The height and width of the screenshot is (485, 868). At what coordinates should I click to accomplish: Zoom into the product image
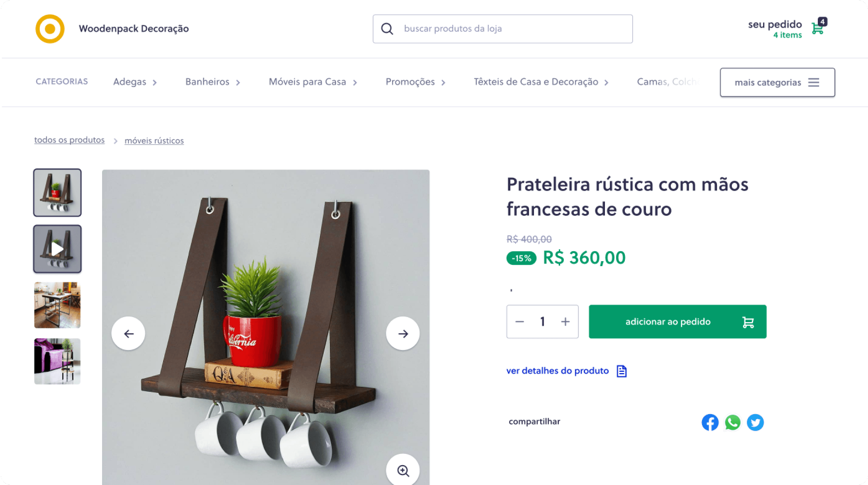tap(403, 470)
